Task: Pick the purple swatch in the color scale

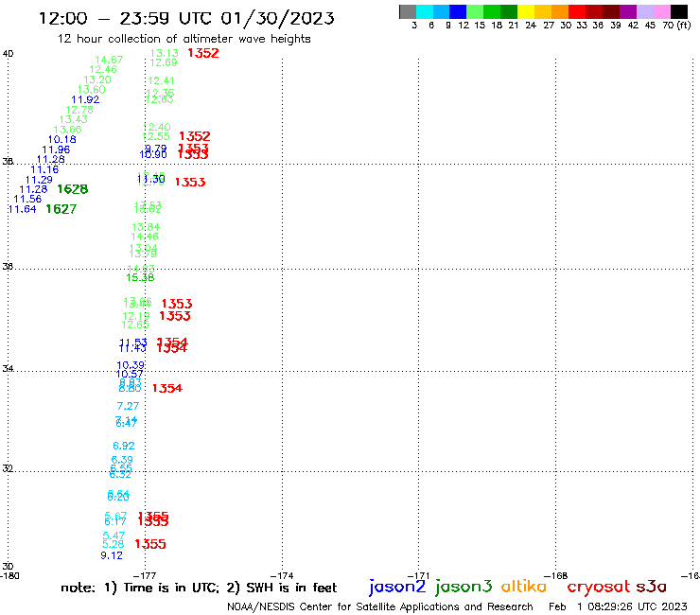Action: coord(628,11)
